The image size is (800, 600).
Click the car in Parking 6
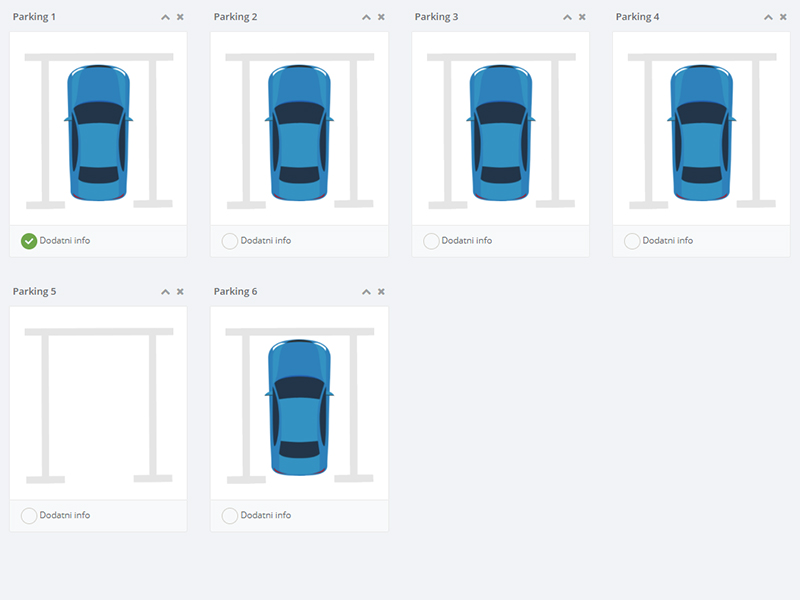(x=299, y=407)
